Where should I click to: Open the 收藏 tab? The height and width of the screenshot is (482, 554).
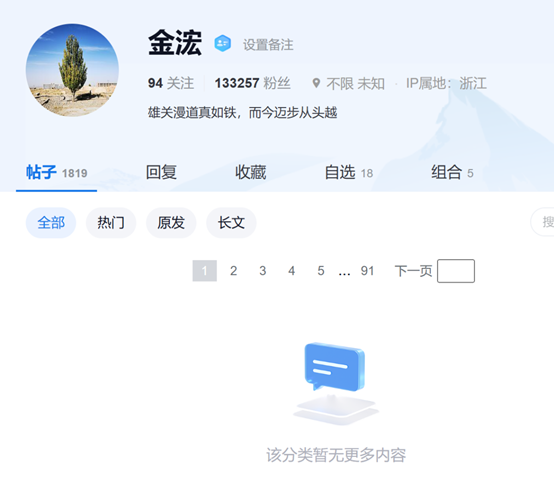pos(251,172)
